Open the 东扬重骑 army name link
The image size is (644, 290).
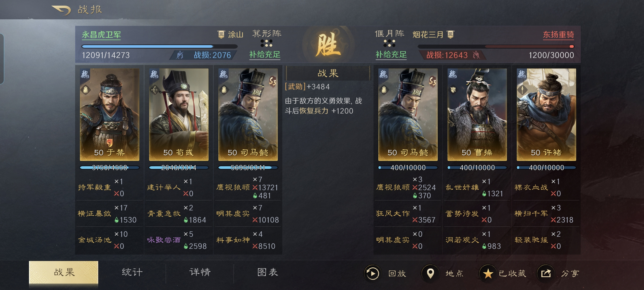click(558, 35)
